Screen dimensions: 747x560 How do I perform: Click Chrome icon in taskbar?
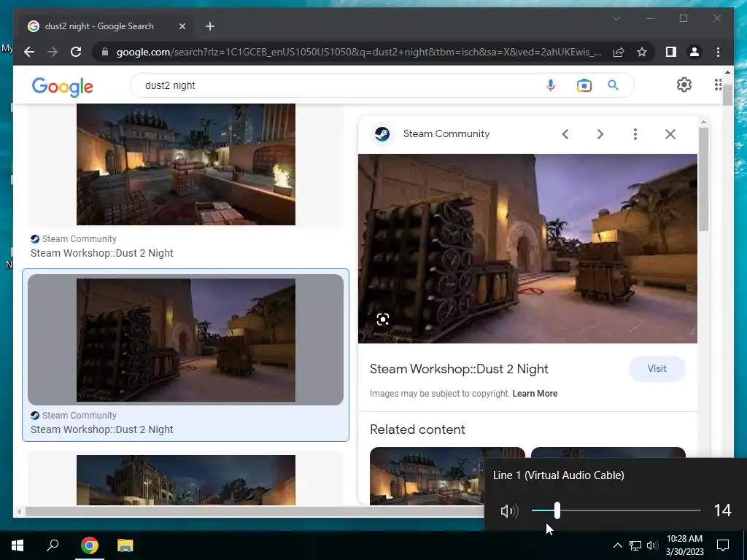[90, 545]
